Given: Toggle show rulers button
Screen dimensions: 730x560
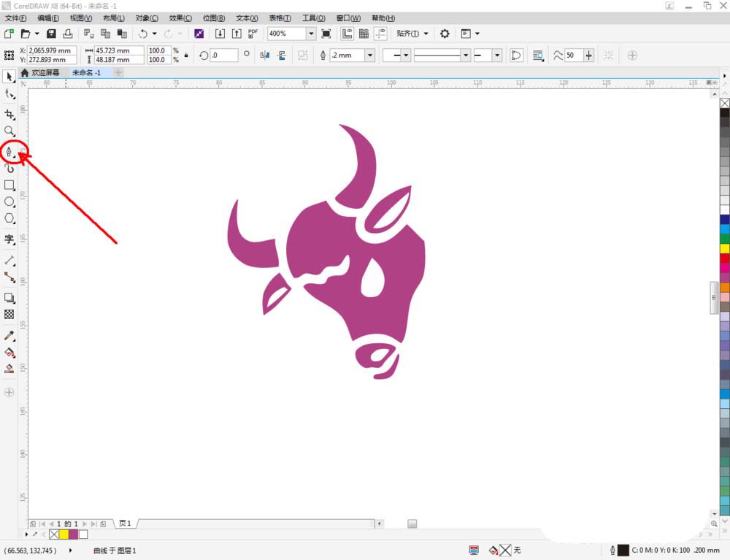Looking at the screenshot, I should [347, 34].
